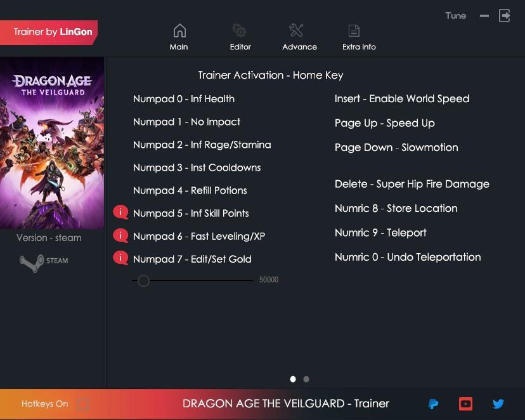Open the Main home icon
The image size is (525, 420).
179,30
